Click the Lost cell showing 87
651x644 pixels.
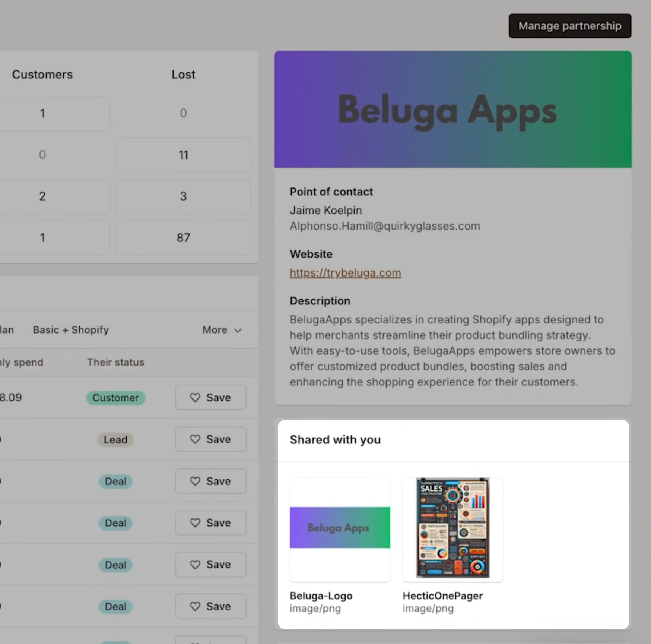click(x=183, y=238)
